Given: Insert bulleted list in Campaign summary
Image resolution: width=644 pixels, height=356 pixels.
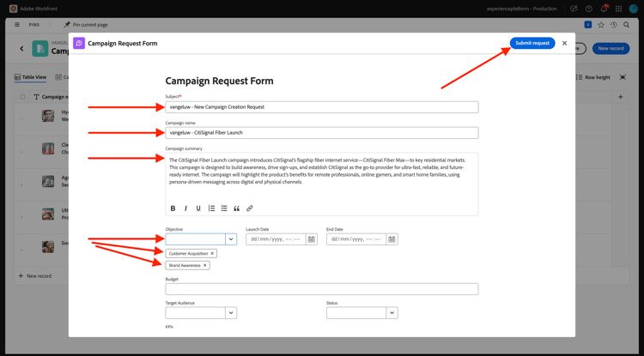Looking at the screenshot, I should click(x=224, y=208).
